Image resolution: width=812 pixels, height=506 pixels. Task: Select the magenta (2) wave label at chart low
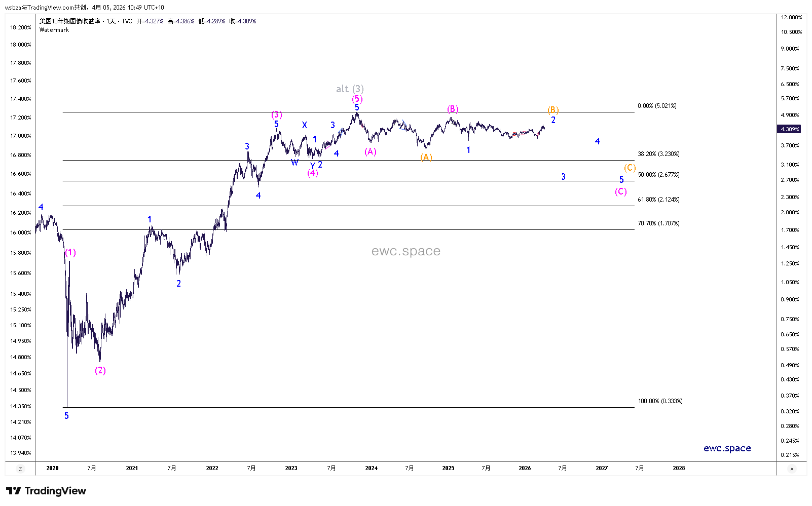click(100, 371)
